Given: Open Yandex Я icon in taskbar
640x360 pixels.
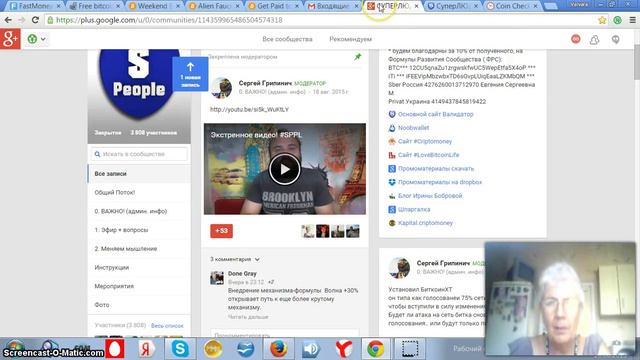Looking at the screenshot, I should click(x=146, y=349).
